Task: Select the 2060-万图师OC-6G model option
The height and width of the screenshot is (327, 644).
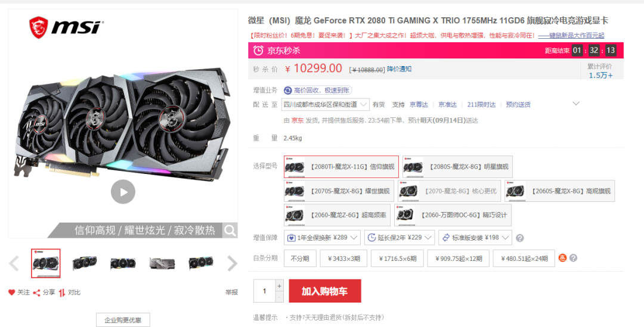Action: coord(453,215)
